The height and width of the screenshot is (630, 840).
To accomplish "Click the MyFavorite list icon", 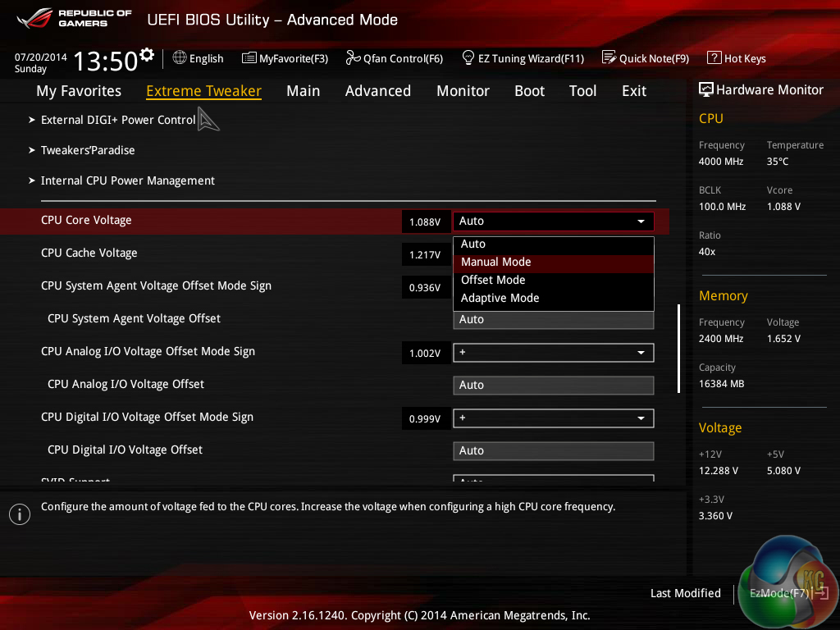I will click(x=249, y=58).
